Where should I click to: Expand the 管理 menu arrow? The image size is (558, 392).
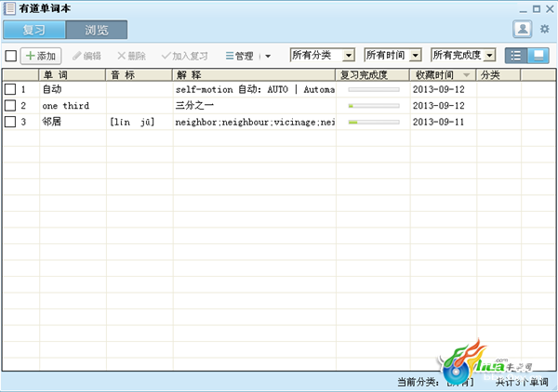point(268,56)
